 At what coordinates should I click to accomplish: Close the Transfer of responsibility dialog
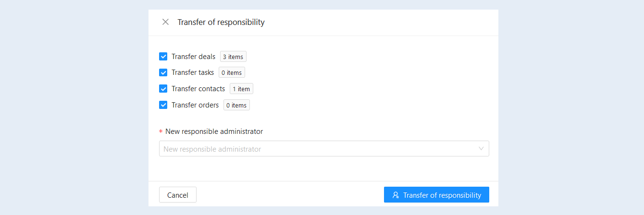coord(165,22)
